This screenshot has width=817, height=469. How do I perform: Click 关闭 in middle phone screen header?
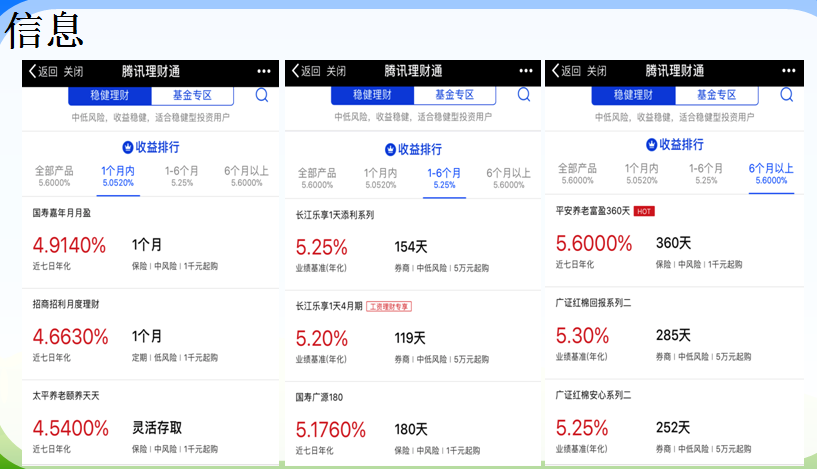tap(336, 71)
